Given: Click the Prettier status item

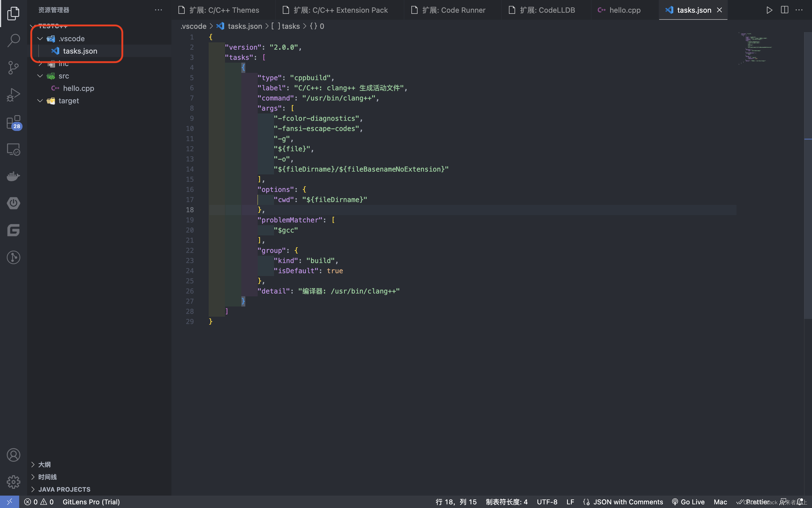Looking at the screenshot, I should pyautogui.click(x=753, y=502).
